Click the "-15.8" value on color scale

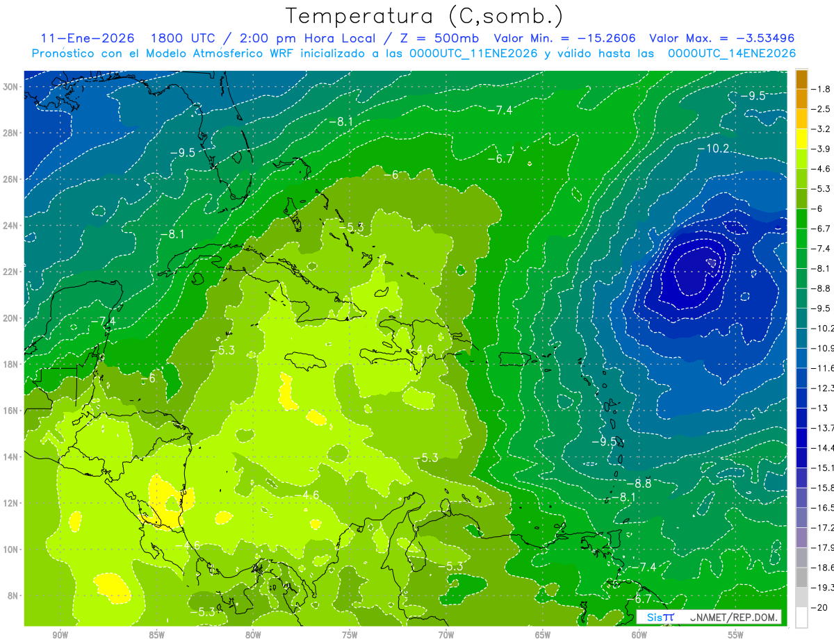click(x=823, y=488)
